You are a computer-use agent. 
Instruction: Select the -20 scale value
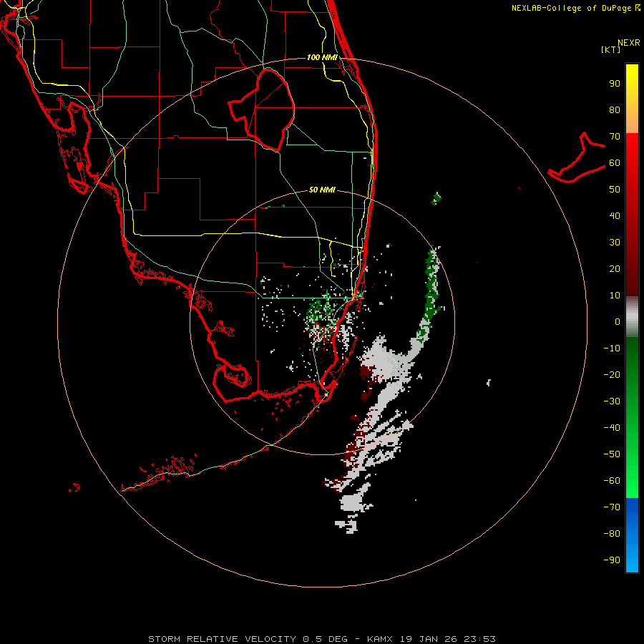pos(612,375)
